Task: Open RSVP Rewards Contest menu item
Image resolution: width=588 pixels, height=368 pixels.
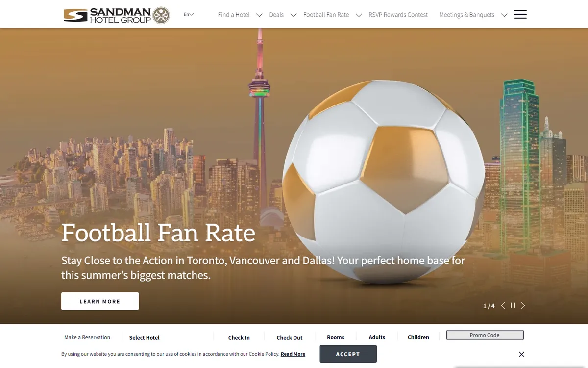Action: (398, 15)
